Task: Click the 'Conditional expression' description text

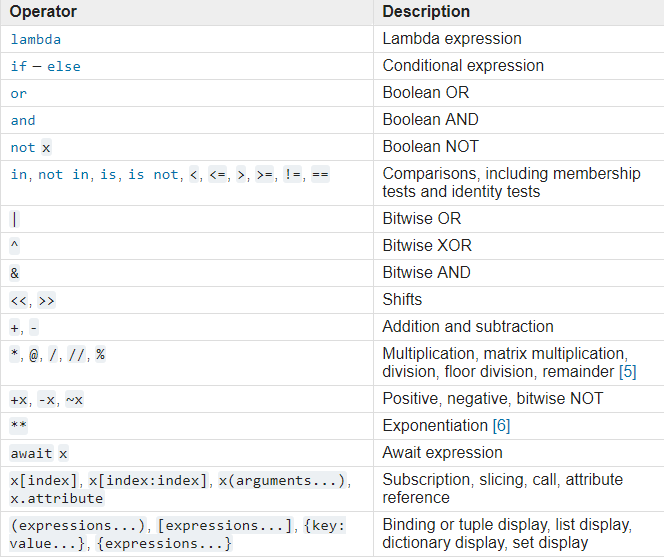Action: pyautogui.click(x=463, y=66)
